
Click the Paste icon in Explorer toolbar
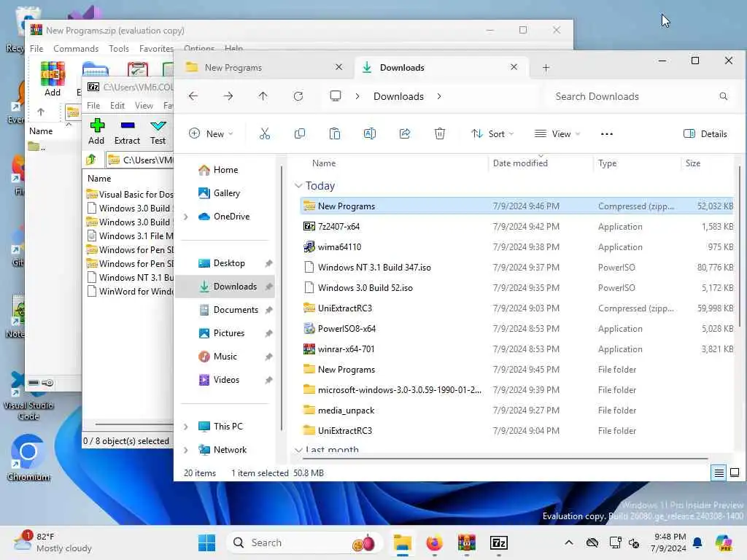pyautogui.click(x=335, y=134)
